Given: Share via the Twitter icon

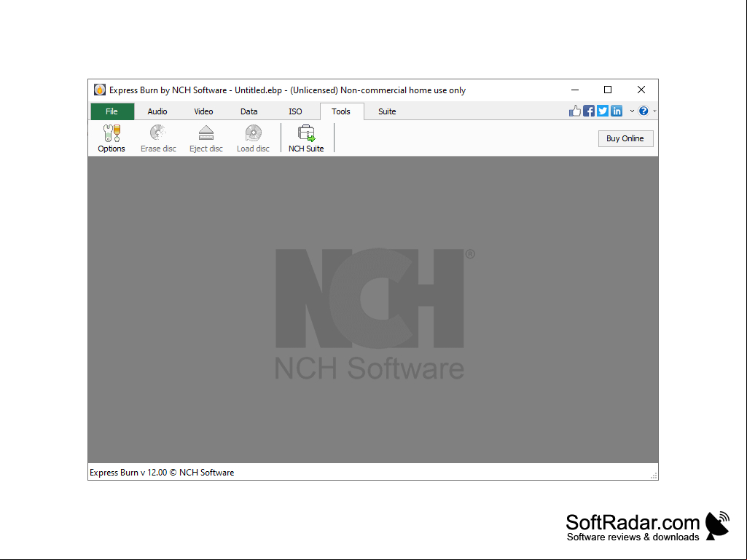Looking at the screenshot, I should click(603, 111).
